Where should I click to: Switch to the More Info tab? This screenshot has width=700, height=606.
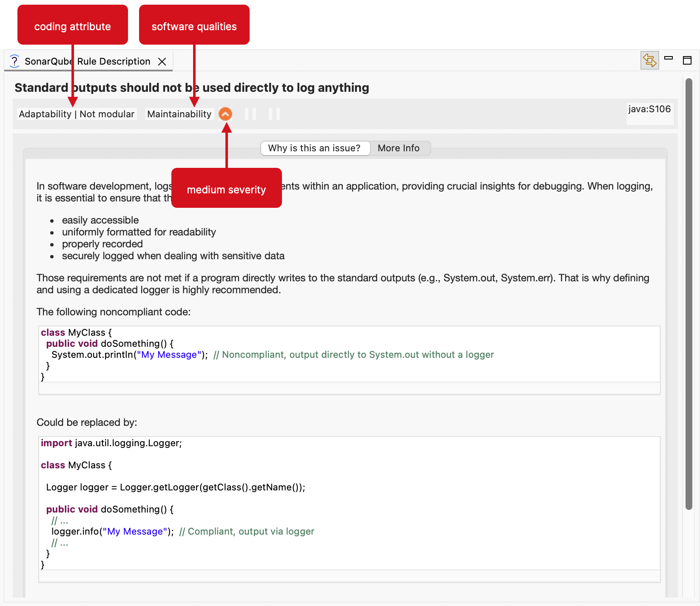point(398,148)
